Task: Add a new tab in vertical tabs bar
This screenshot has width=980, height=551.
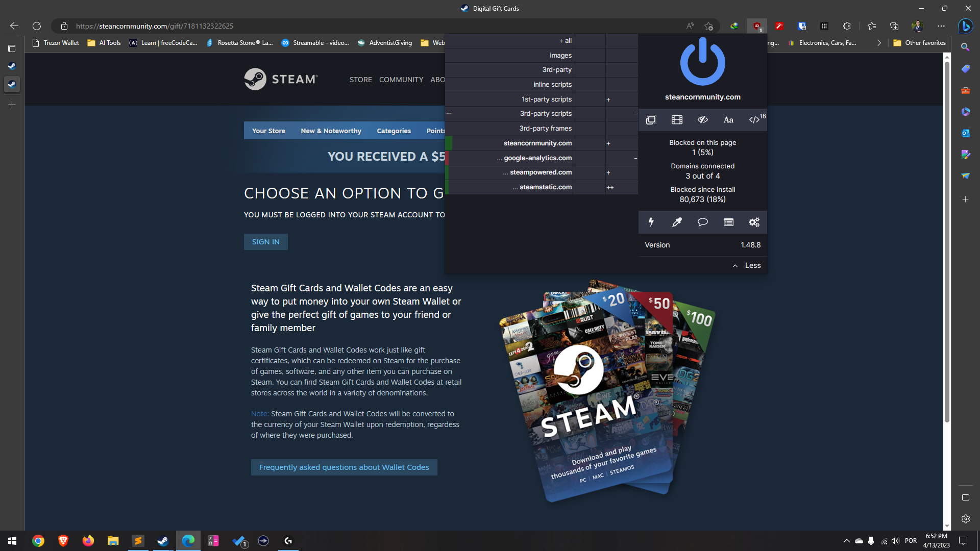Action: (12, 105)
